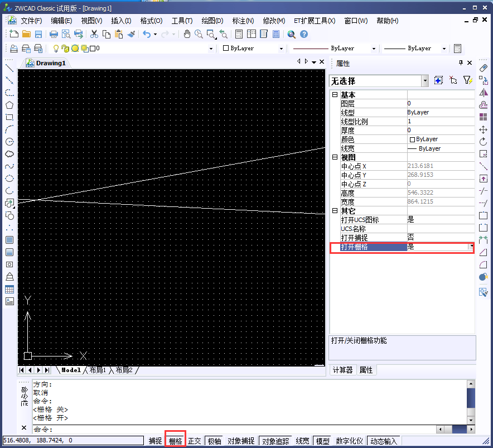493x448 pixels.
Task: Activate the Pan hand tool
Action: point(187,34)
